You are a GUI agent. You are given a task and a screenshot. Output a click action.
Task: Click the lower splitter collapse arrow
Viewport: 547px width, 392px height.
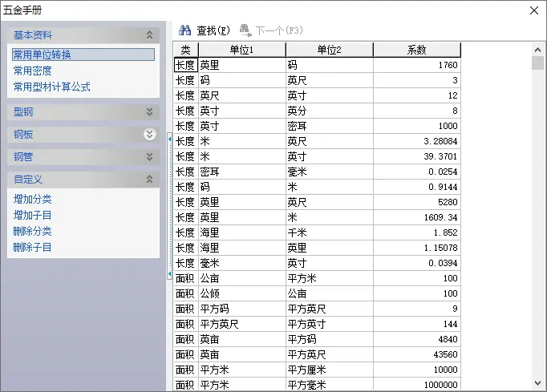(169, 274)
